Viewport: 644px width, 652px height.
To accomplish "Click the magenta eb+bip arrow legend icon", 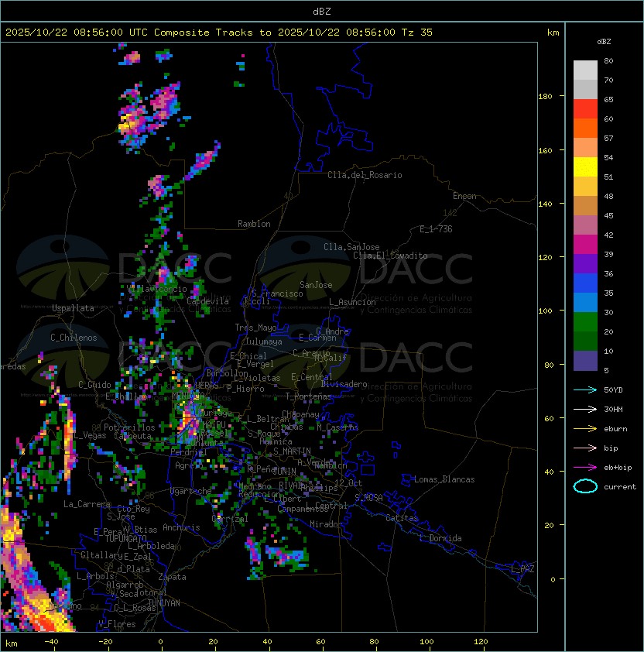I will click(585, 468).
